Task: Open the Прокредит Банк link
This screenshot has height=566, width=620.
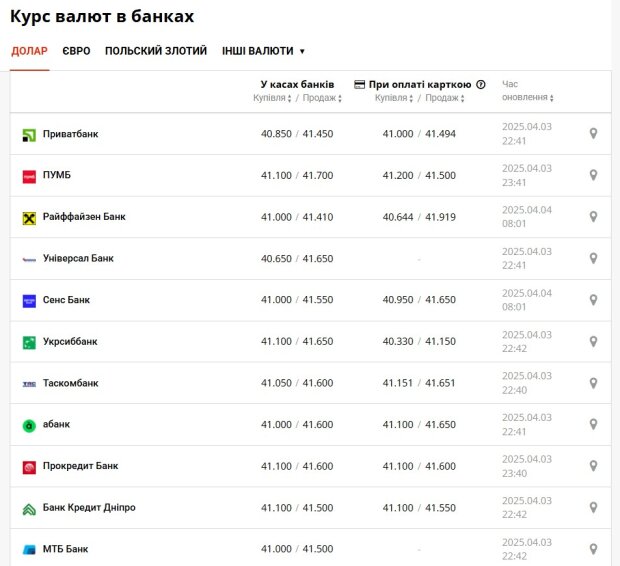Action: pos(81,466)
